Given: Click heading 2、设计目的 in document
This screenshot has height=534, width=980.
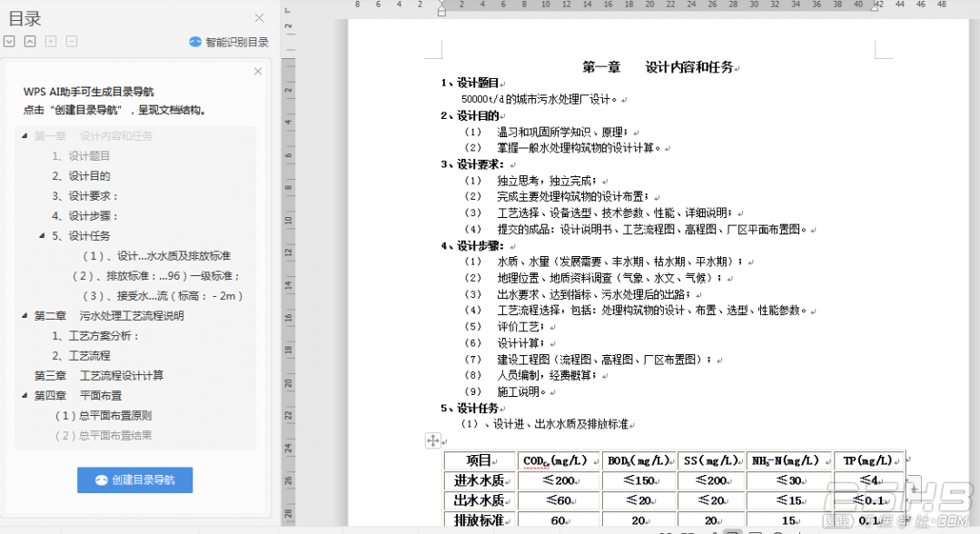Looking at the screenshot, I should click(470, 115).
